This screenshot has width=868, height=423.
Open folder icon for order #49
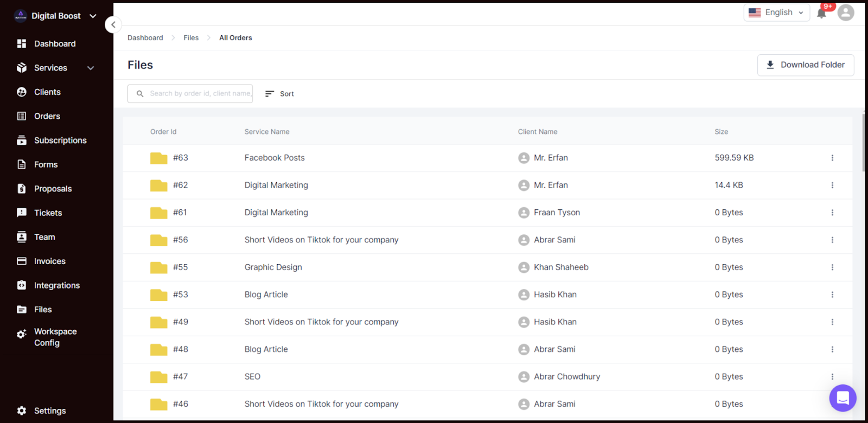(x=158, y=322)
